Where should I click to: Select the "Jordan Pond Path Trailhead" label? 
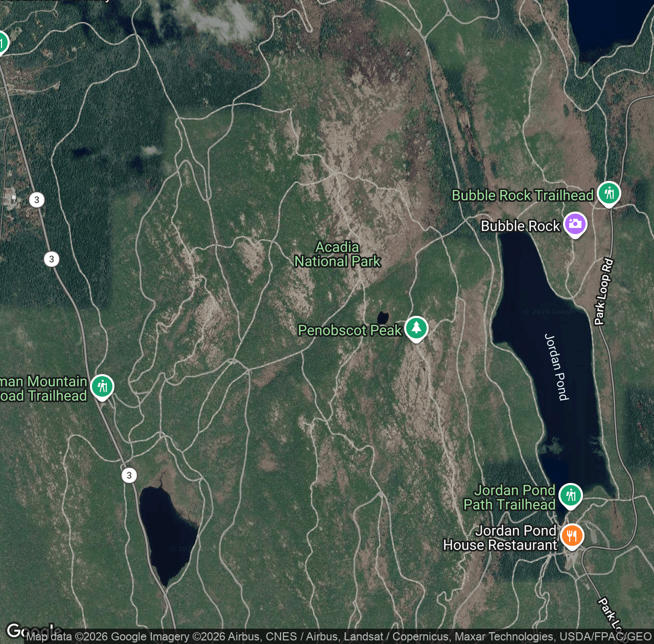[x=509, y=497]
